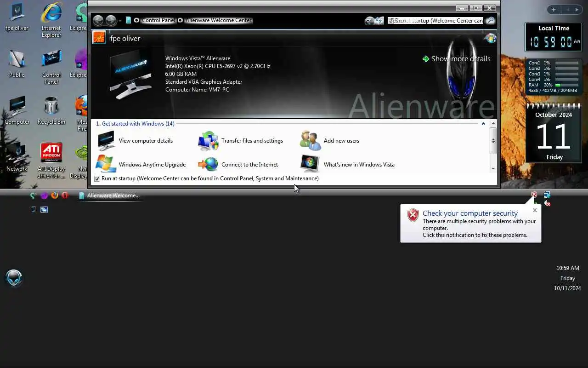Click the October 2024 calendar gadget
Image resolution: width=588 pixels, height=368 pixels.
click(554, 133)
